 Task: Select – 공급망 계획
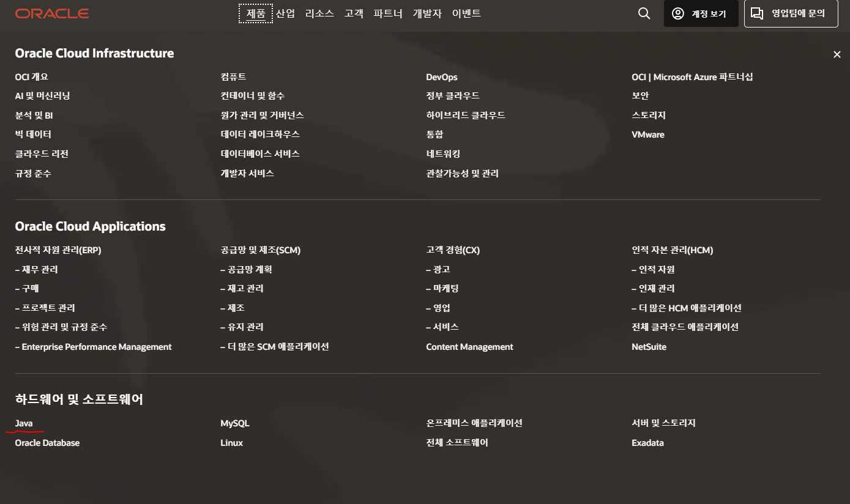tap(246, 270)
